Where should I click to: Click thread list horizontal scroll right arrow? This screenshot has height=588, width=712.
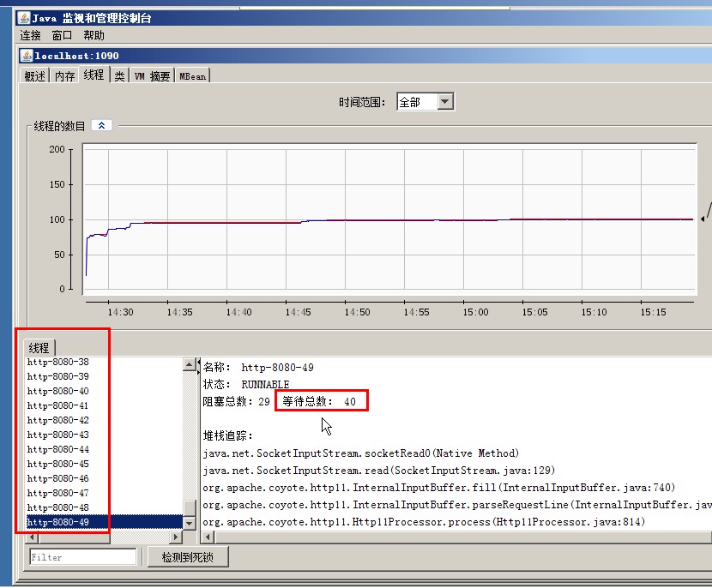(x=176, y=537)
